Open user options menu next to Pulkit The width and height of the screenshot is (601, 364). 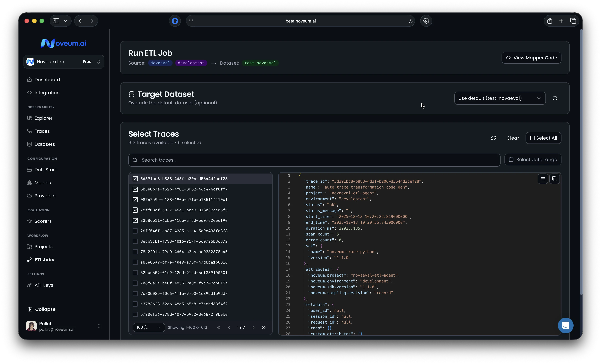pos(99,326)
